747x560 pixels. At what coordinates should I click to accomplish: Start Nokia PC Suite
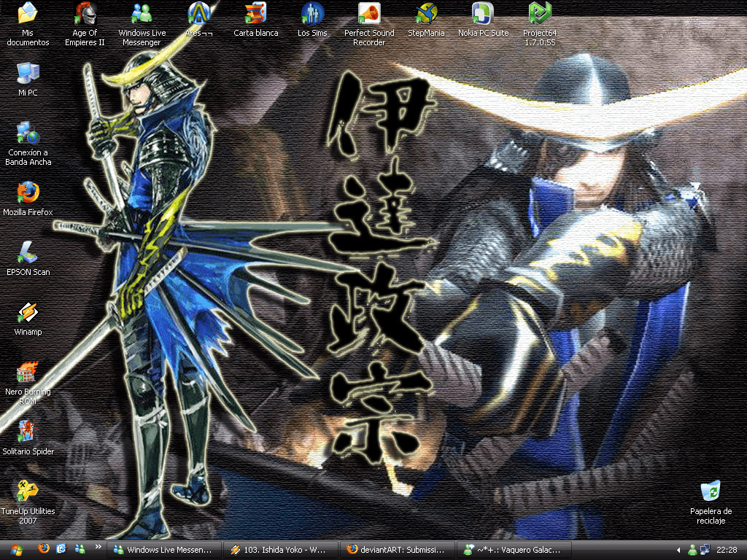coord(482,16)
